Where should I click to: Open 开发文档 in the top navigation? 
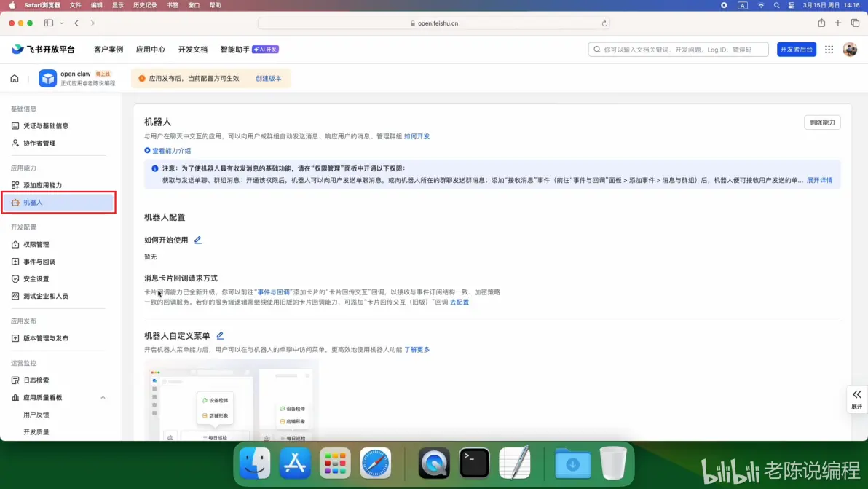click(x=193, y=50)
